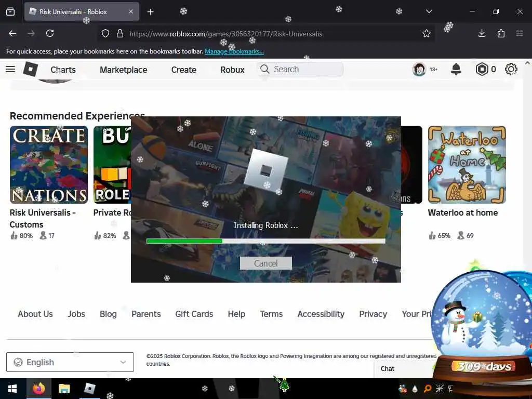Go forward using the browser forward arrow
This screenshot has width=532, height=399.
tap(31, 33)
